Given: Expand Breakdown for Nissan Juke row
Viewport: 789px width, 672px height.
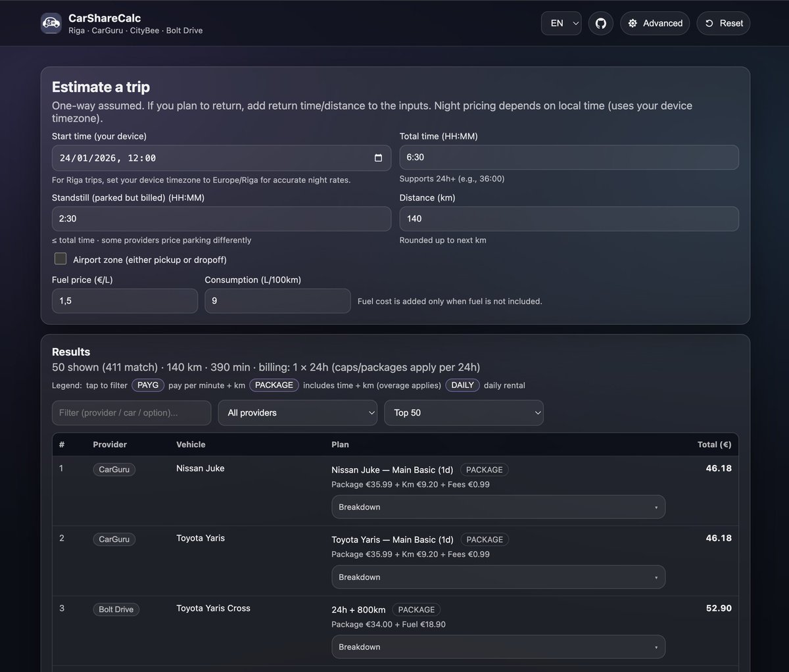Looking at the screenshot, I should (x=498, y=507).
